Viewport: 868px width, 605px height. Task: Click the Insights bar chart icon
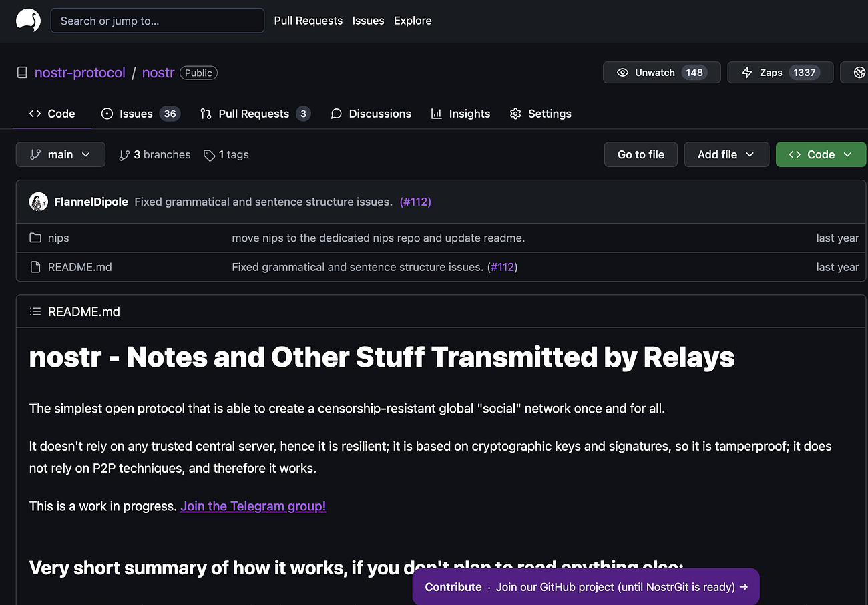tap(437, 114)
